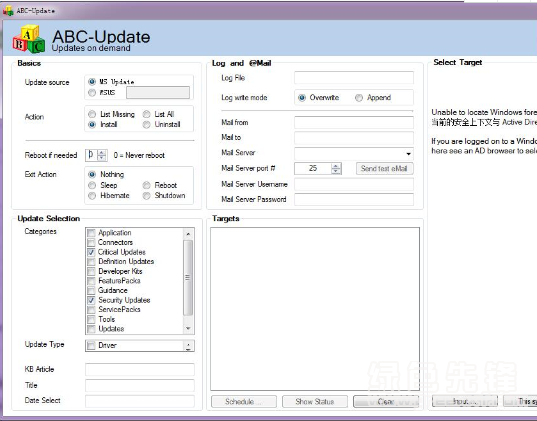The width and height of the screenshot is (537, 421).
Task: Select Overwrite log write mode
Action: point(302,98)
